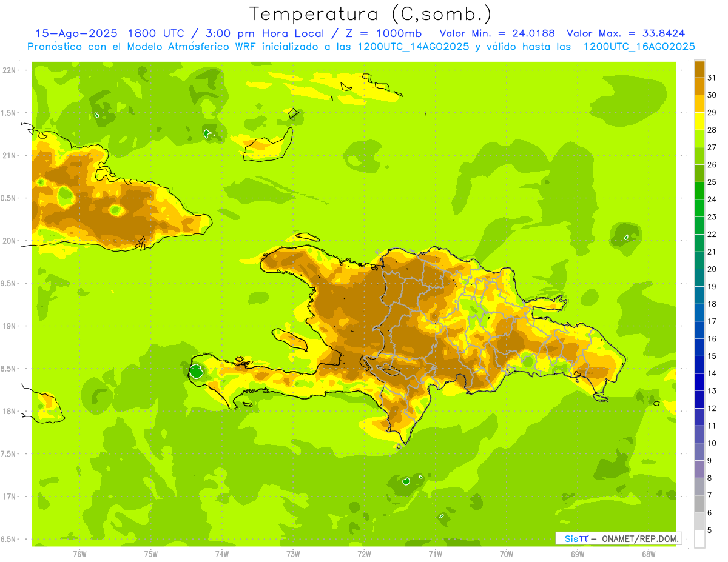Click the 'Valor Min. = 24.0188' readout
Screen dimensions: 728x562
(x=497, y=33)
